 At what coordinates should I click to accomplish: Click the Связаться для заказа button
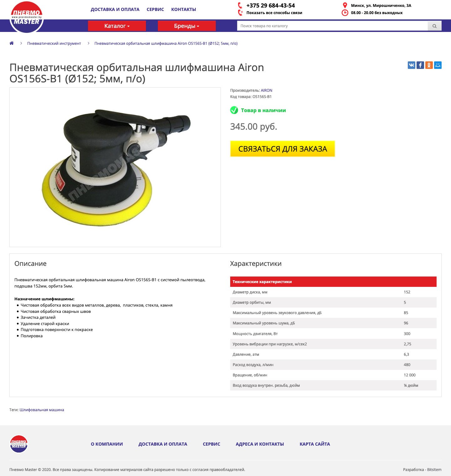tap(283, 149)
